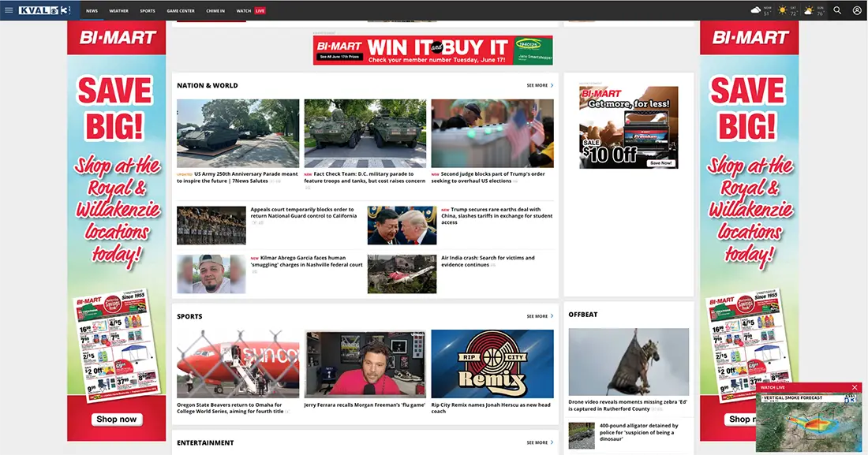This screenshot has height=455, width=868.
Task: Click the Watch Live player title
Action: pos(773,387)
